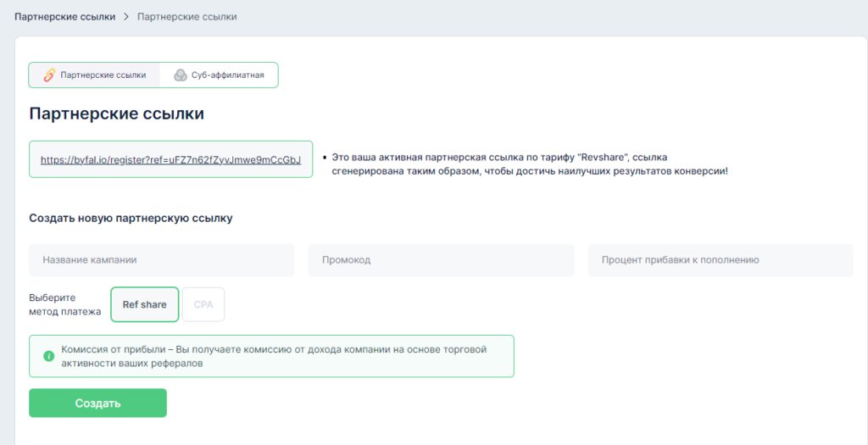The width and height of the screenshot is (868, 445).
Task: Select the Ref share payment method
Action: [144, 304]
